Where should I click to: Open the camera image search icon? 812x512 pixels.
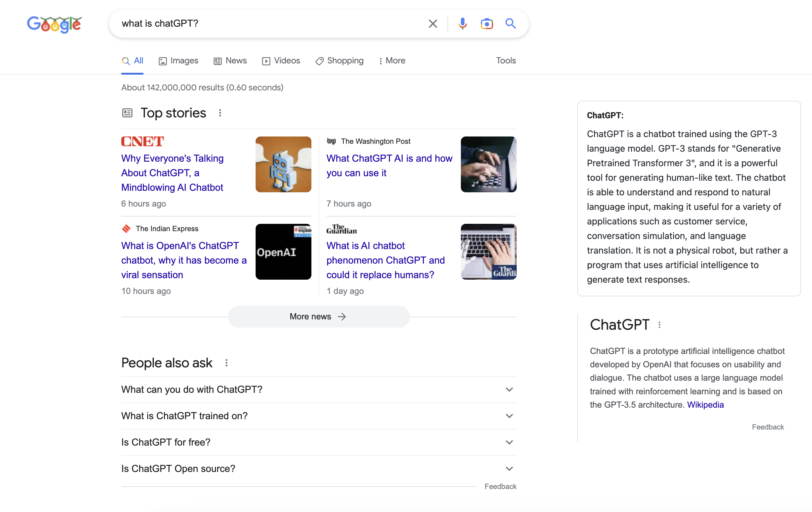[x=486, y=24]
